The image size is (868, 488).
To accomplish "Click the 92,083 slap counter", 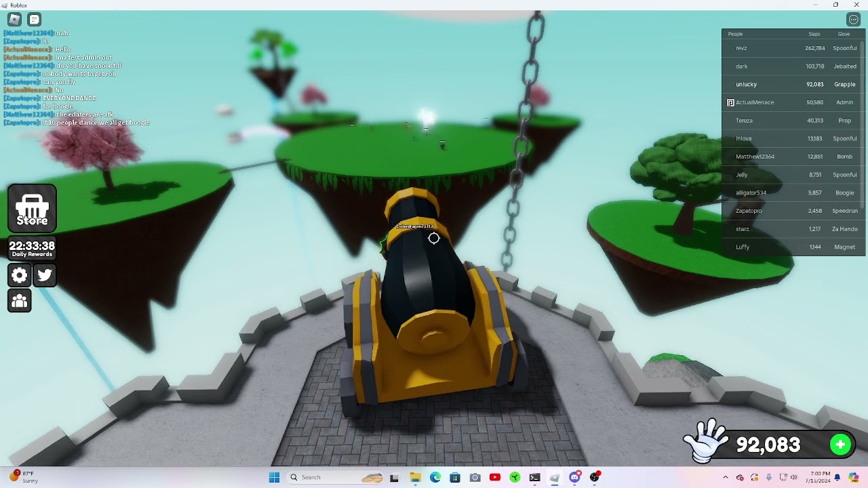I will (768, 445).
